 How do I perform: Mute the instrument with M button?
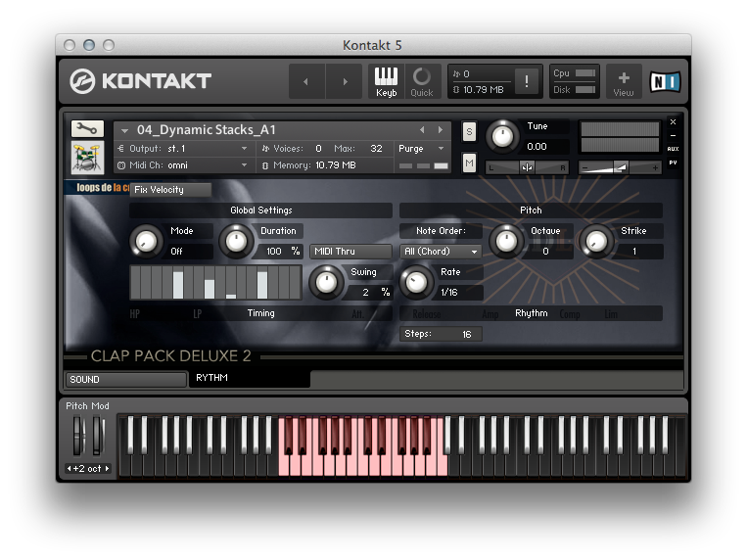click(x=469, y=163)
